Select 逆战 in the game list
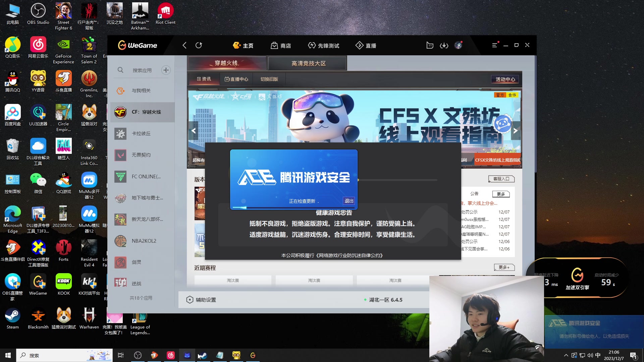 (x=143, y=284)
